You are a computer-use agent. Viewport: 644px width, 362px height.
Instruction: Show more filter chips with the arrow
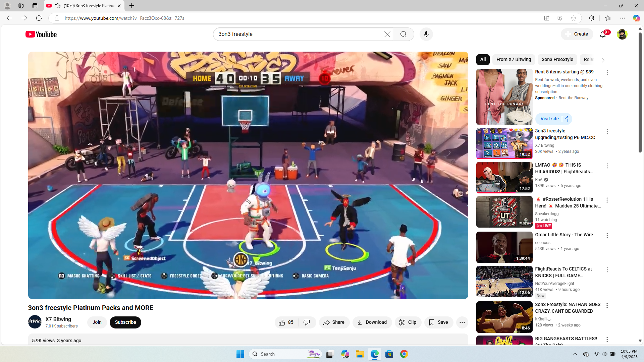(x=603, y=60)
